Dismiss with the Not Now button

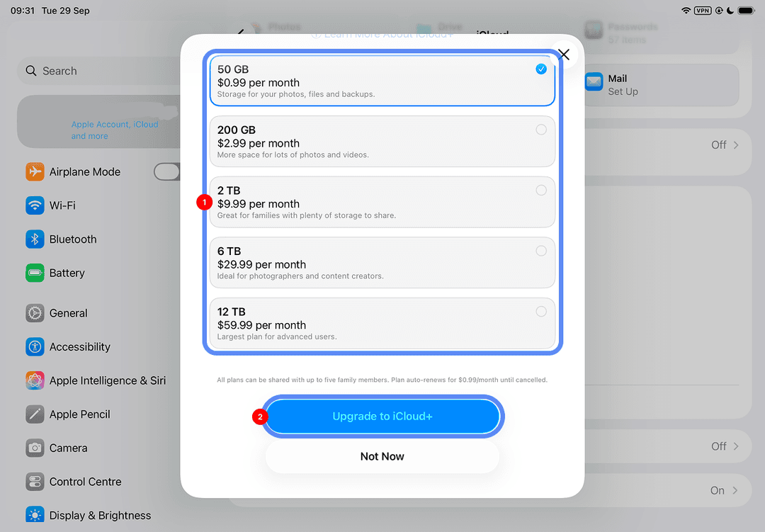point(382,456)
